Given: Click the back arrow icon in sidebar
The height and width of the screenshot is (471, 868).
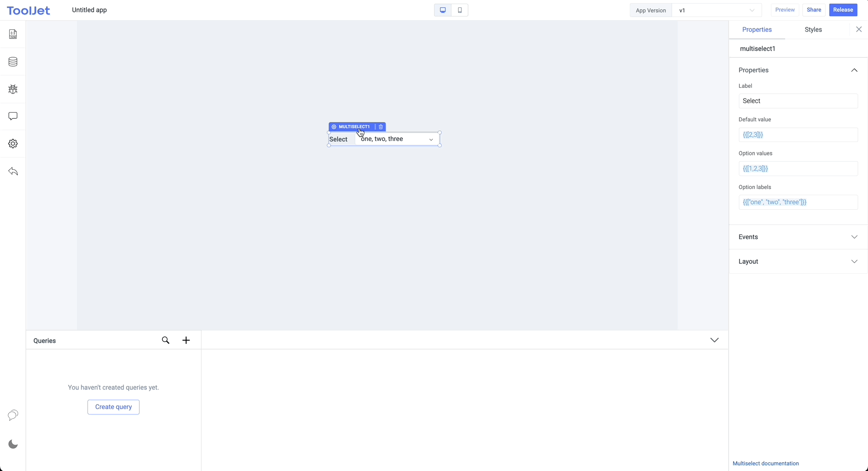Looking at the screenshot, I should click(13, 171).
